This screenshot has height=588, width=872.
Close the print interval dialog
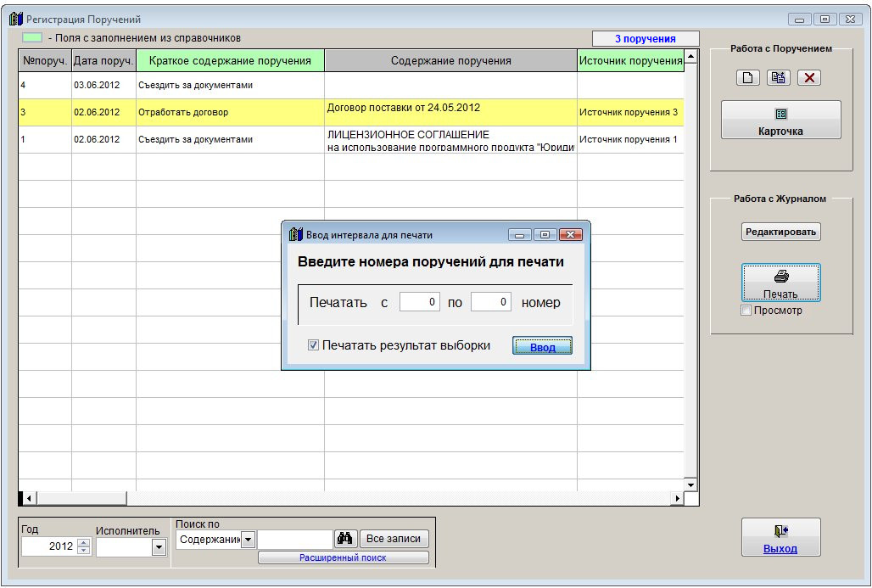(571, 235)
